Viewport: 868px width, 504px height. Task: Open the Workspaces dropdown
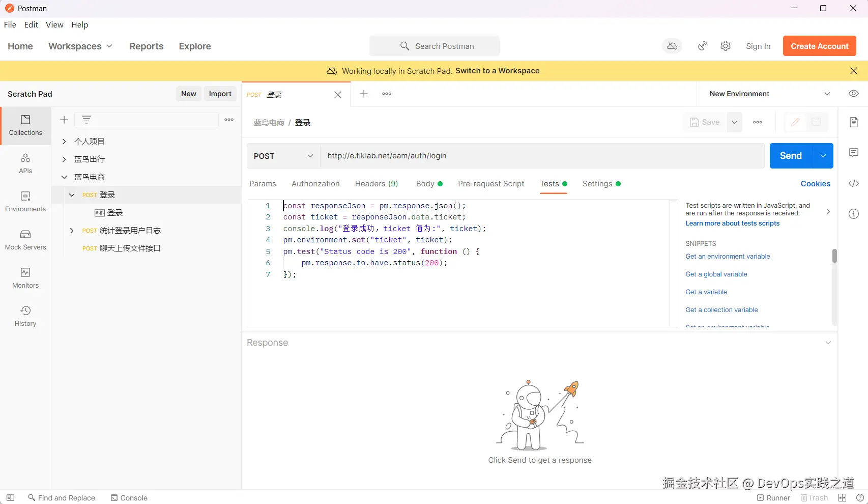point(80,46)
